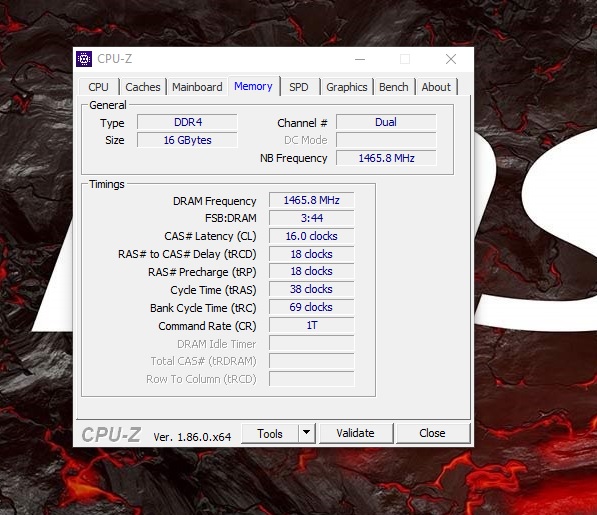Go to the Bench tab
Image resolution: width=597 pixels, height=515 pixels.
point(394,87)
